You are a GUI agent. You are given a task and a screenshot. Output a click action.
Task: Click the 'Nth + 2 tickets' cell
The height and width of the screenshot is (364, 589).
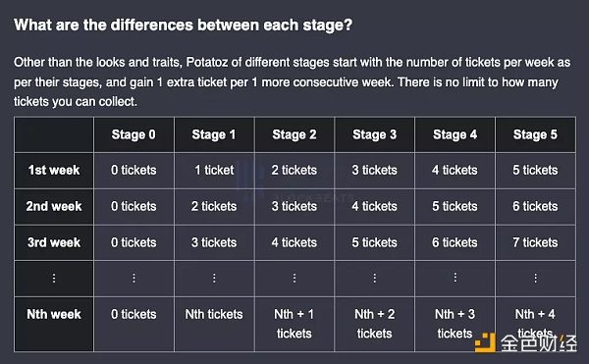pyautogui.click(x=375, y=324)
